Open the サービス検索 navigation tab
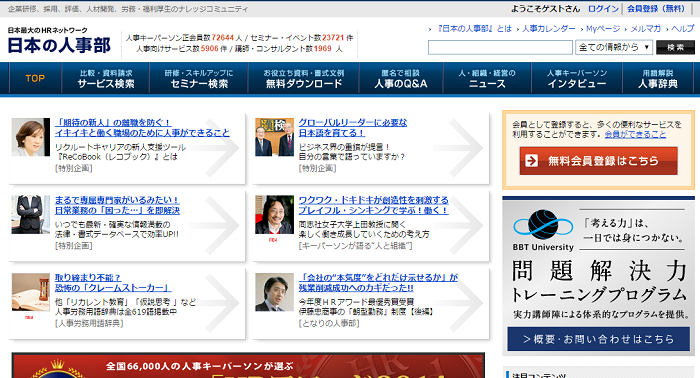Image resolution: width=700 pixels, height=378 pixels. point(106,79)
